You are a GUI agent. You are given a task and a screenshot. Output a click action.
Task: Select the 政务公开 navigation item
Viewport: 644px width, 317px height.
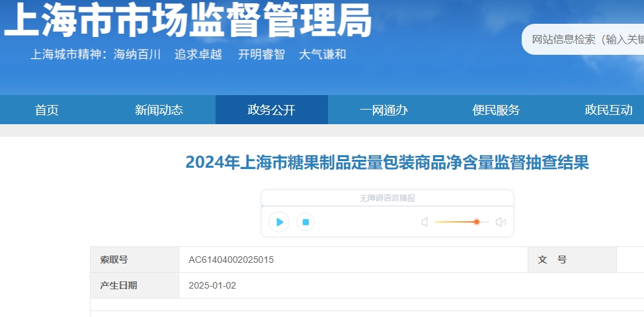tap(271, 110)
